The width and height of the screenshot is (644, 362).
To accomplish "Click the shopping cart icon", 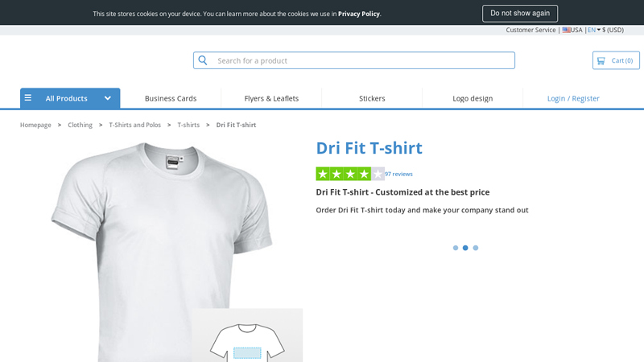I will pos(601,61).
